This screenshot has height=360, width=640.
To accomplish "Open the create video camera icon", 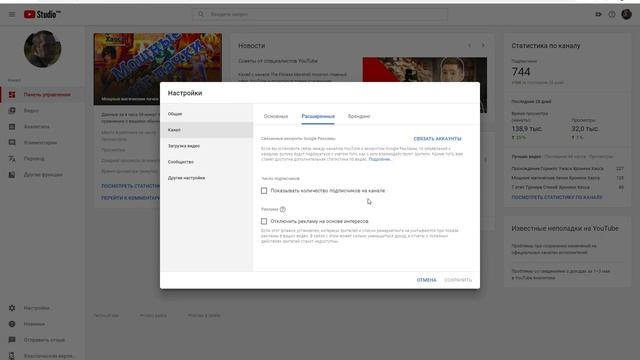I will pyautogui.click(x=598, y=14).
